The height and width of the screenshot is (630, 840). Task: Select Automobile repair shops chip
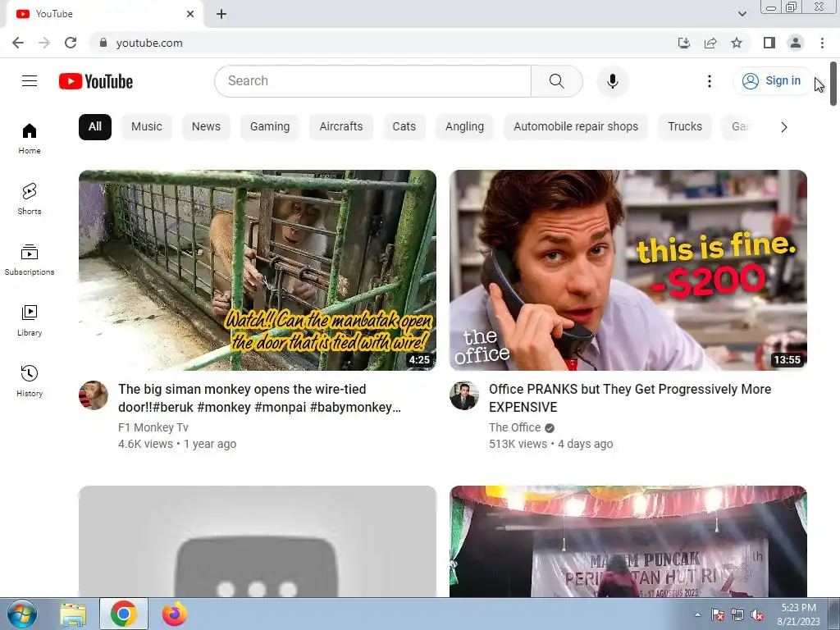click(x=575, y=127)
